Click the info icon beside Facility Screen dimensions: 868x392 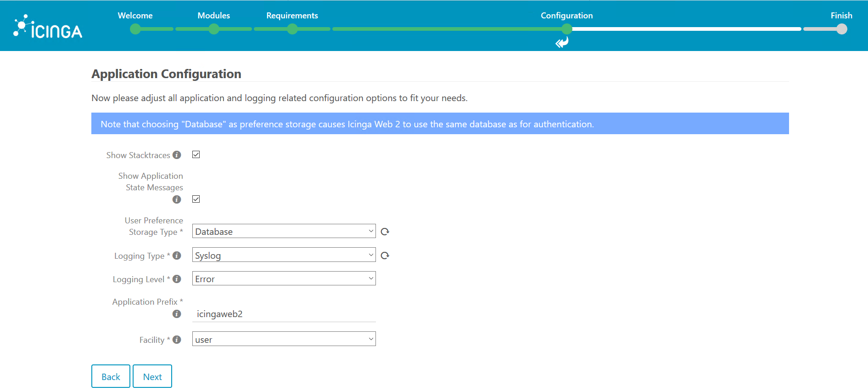pyautogui.click(x=177, y=340)
